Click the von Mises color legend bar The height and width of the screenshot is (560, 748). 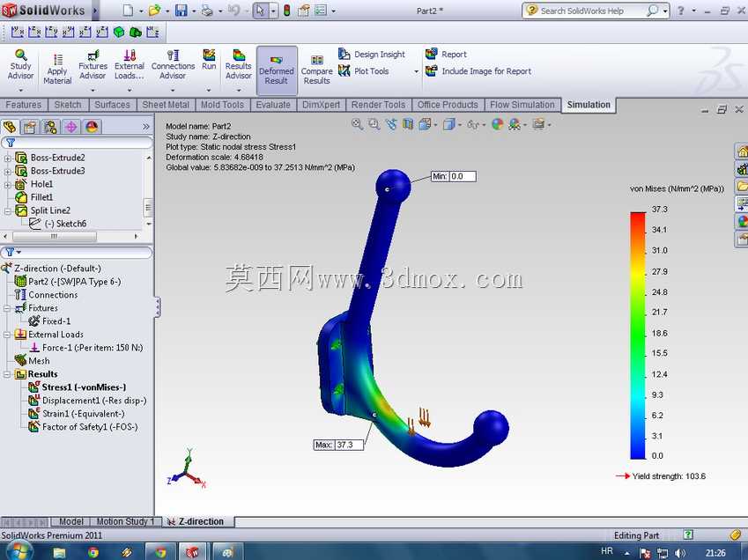pos(638,335)
